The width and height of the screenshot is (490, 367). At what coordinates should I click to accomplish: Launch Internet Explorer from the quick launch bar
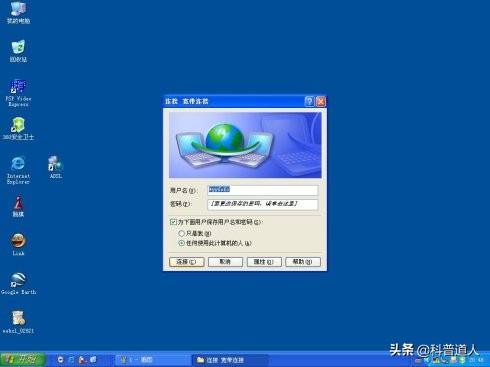[x=71, y=360]
